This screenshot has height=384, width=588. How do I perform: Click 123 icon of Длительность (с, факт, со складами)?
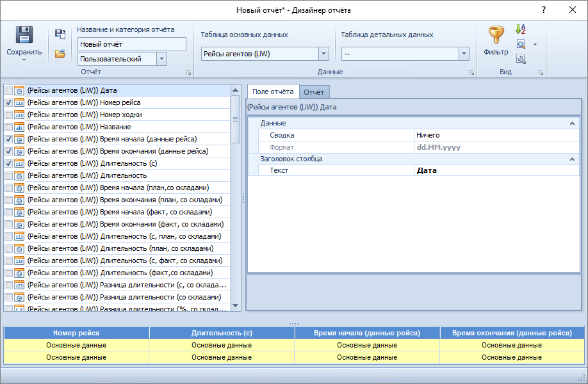click(19, 260)
